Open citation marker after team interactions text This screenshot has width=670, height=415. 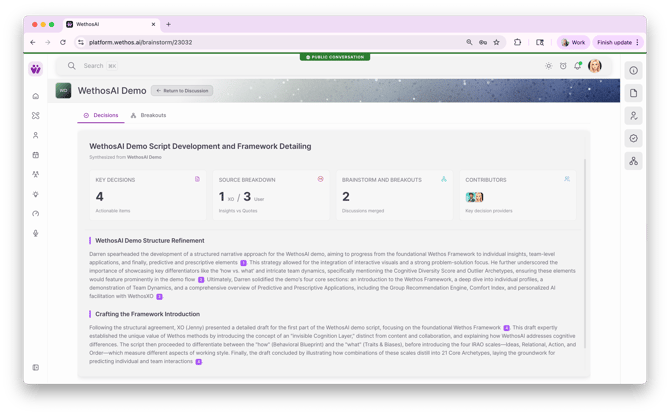click(x=199, y=362)
